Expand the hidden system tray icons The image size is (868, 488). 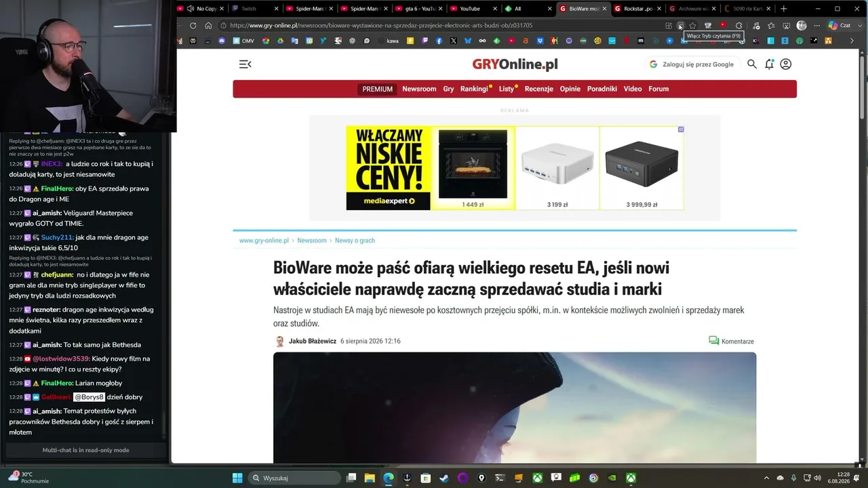(x=766, y=478)
